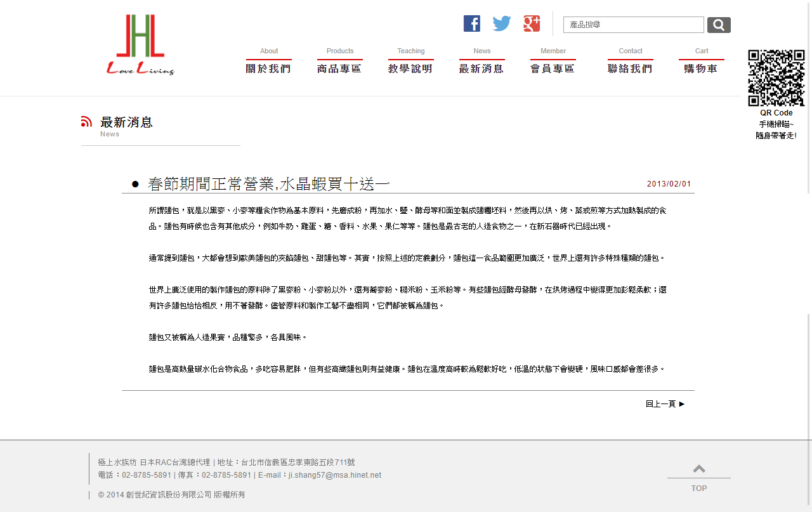Click the 最新消息 section heading
812x512 pixels.
[x=127, y=122]
